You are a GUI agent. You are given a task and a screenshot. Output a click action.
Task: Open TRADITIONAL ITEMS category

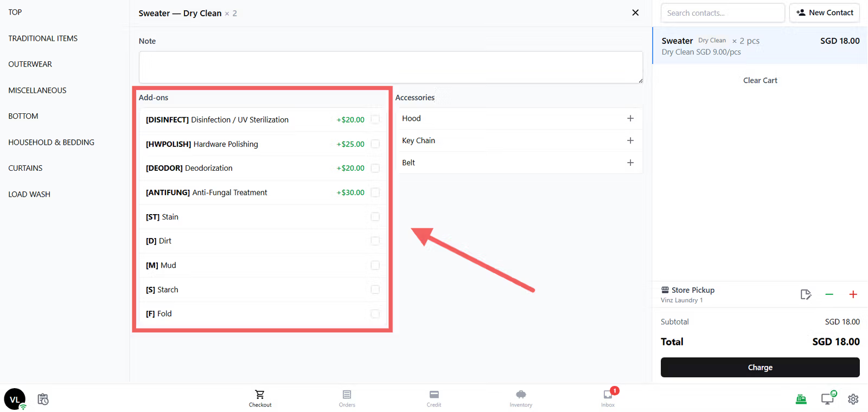point(43,38)
